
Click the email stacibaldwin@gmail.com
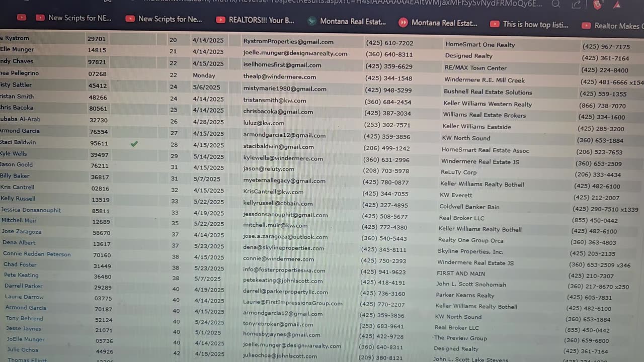click(278, 147)
